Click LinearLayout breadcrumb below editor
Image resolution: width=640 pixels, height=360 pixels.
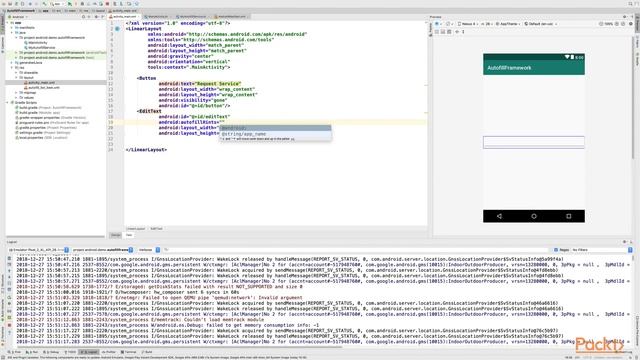pyautogui.click(x=136, y=229)
